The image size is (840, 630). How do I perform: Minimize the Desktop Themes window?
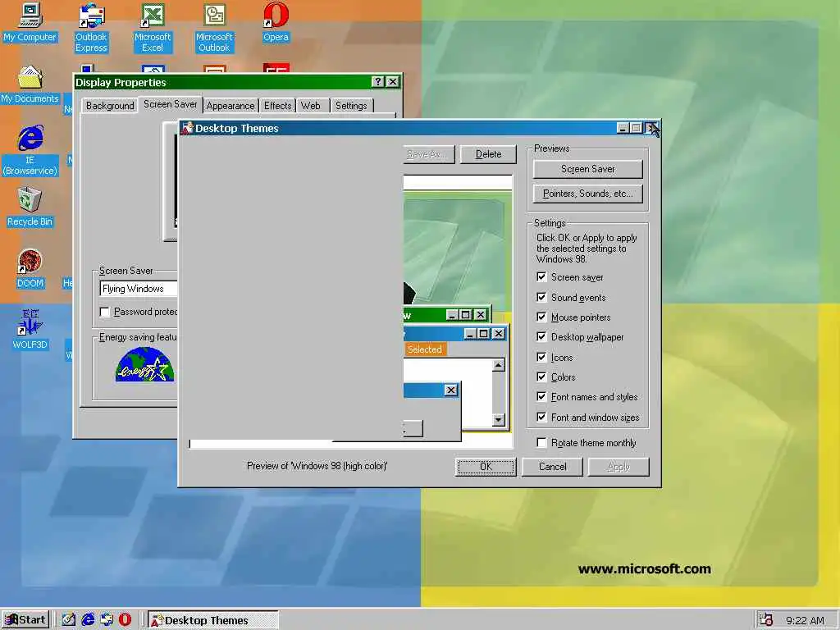[x=623, y=128]
